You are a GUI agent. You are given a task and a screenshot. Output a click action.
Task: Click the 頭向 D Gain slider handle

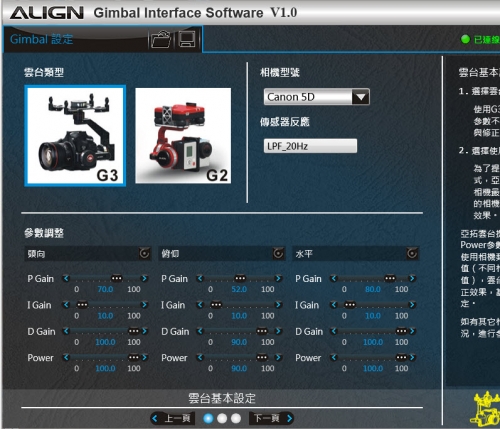(134, 331)
